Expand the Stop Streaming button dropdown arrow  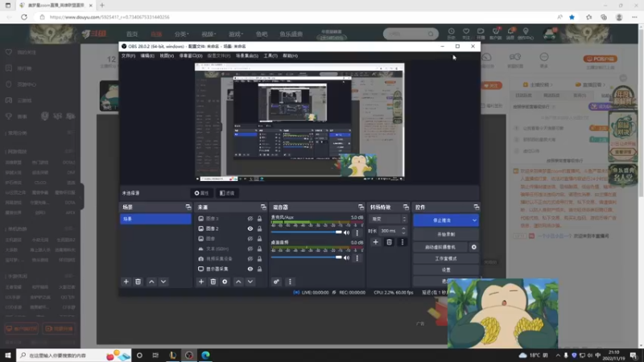click(474, 220)
